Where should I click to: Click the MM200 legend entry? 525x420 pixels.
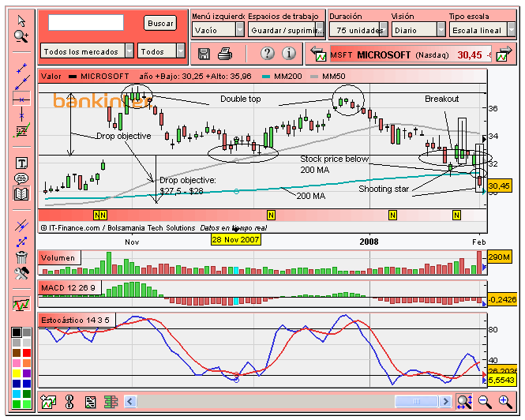click(282, 77)
